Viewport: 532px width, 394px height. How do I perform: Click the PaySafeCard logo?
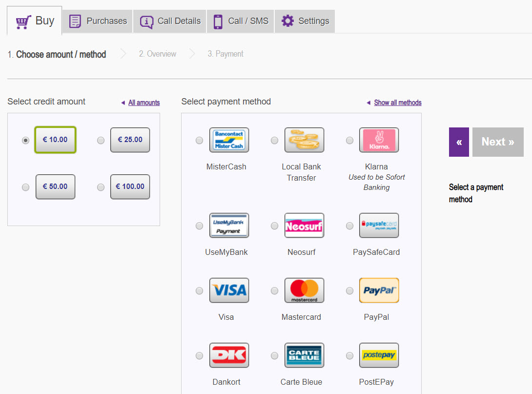point(379,226)
